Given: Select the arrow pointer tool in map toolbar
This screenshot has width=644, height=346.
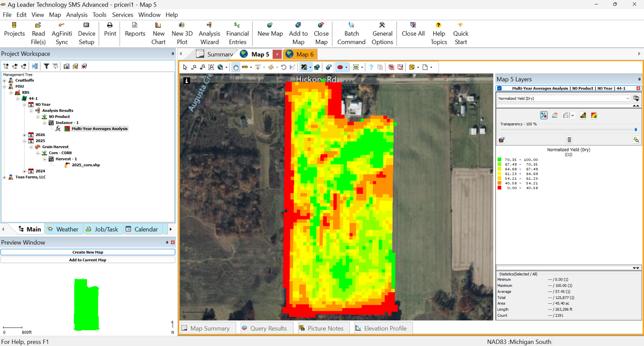Looking at the screenshot, I should (x=185, y=67).
